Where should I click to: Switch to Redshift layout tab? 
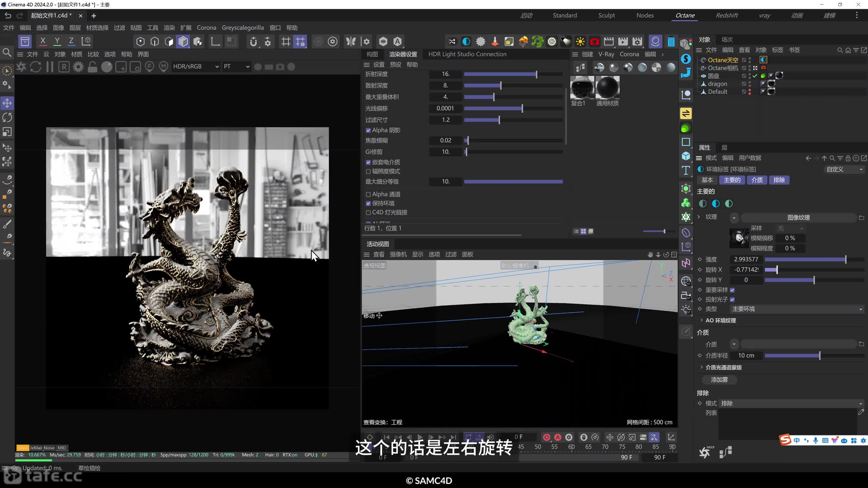(x=727, y=15)
